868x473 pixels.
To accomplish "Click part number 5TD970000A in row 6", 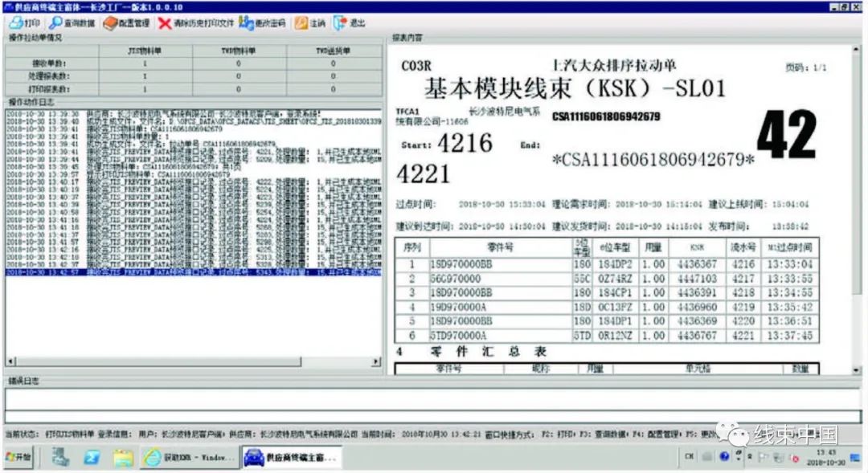I will point(458,336).
